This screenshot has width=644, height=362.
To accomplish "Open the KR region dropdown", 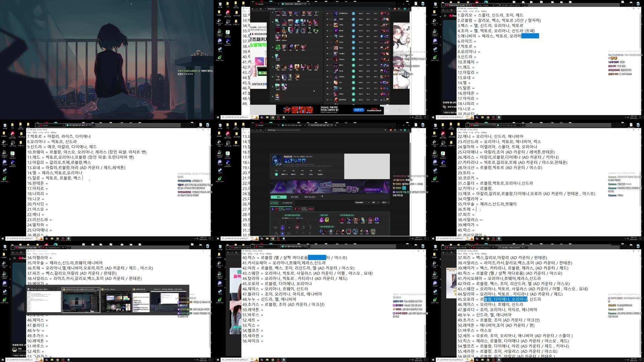I will click(374, 202).
